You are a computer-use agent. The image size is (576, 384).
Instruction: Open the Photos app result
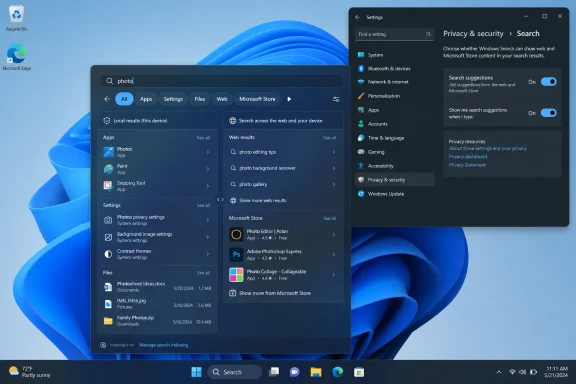pyautogui.click(x=157, y=152)
